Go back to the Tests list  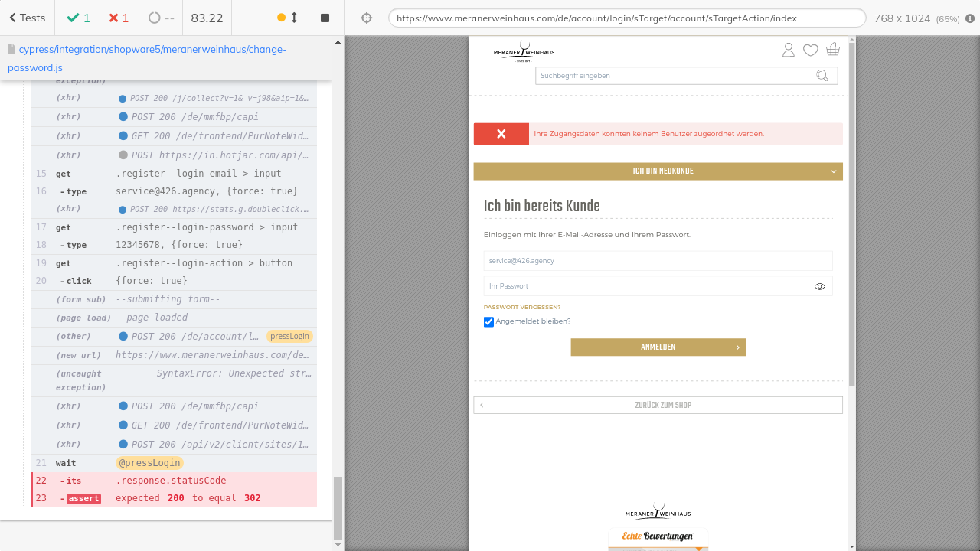click(27, 18)
